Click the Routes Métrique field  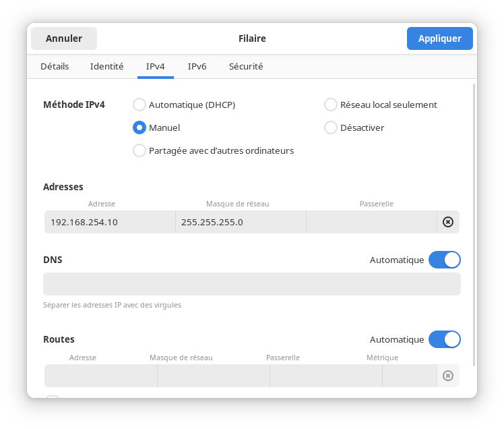click(410, 376)
